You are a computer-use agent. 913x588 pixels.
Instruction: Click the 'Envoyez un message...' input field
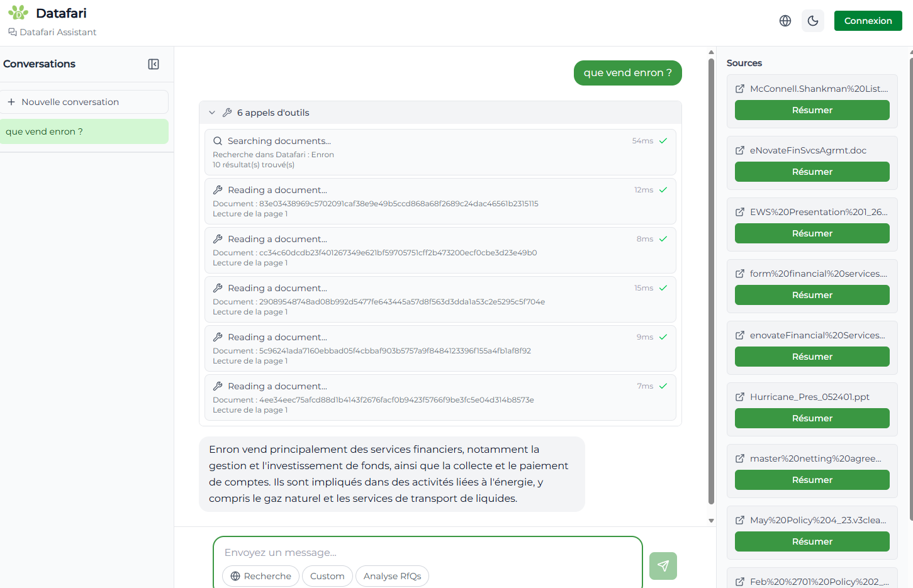[428, 552]
